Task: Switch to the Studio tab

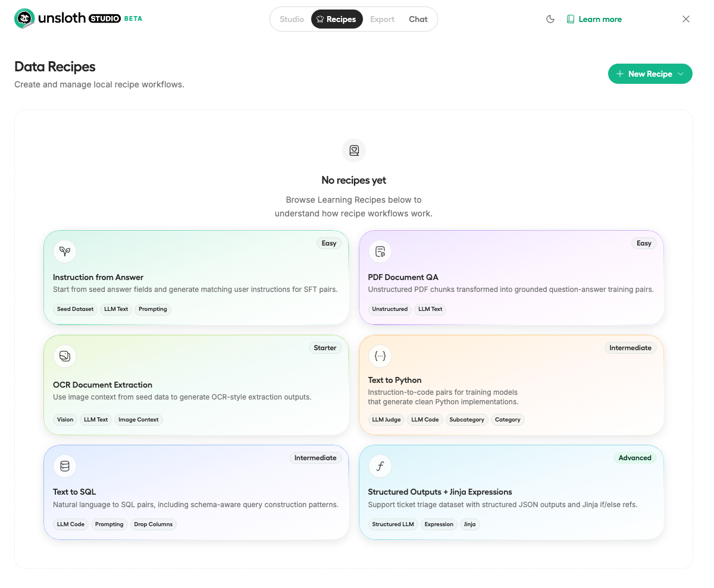Action: [x=292, y=19]
